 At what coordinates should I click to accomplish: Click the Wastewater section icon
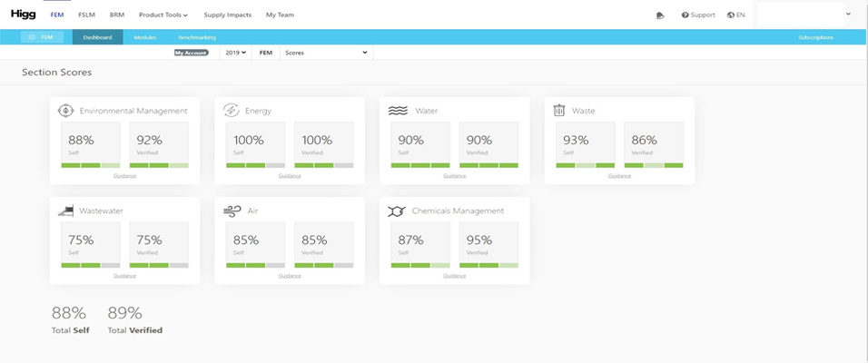65,211
